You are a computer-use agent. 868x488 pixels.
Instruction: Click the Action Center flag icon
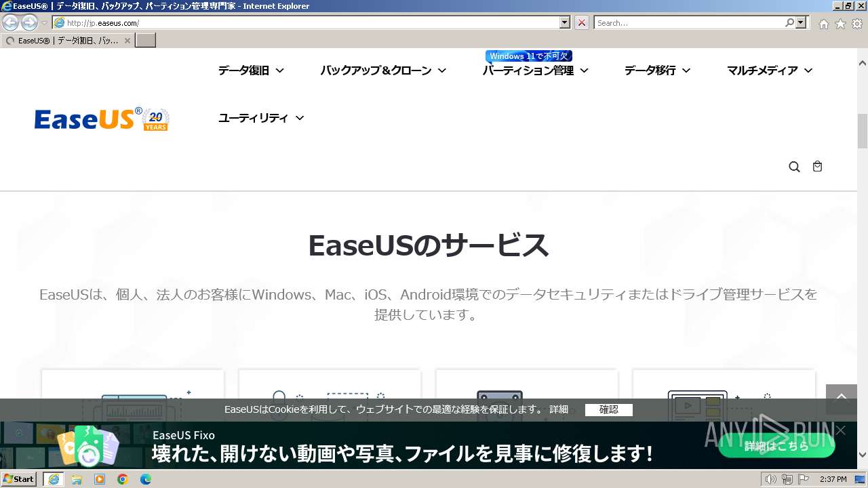[x=804, y=479]
